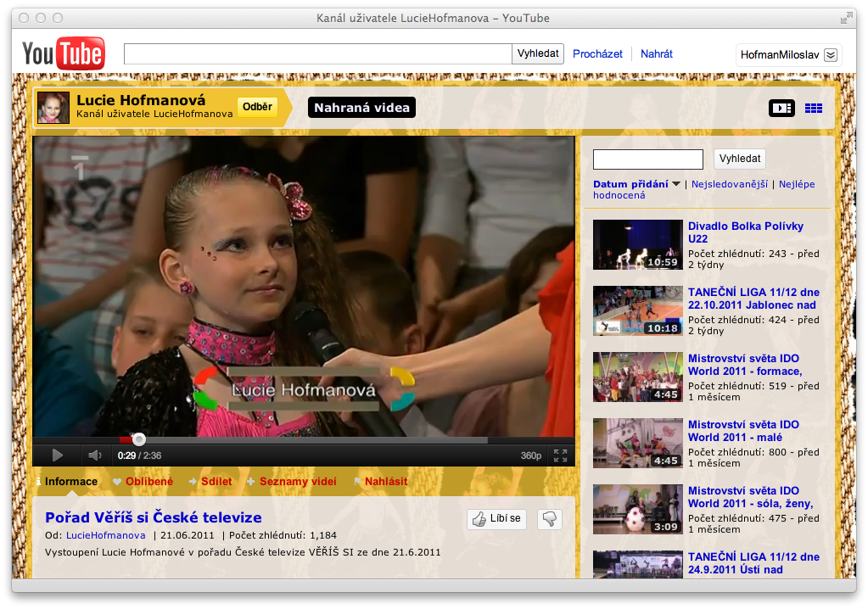868x609 pixels.
Task: Expand the Datum přidání sort arrow
Action: (x=676, y=184)
